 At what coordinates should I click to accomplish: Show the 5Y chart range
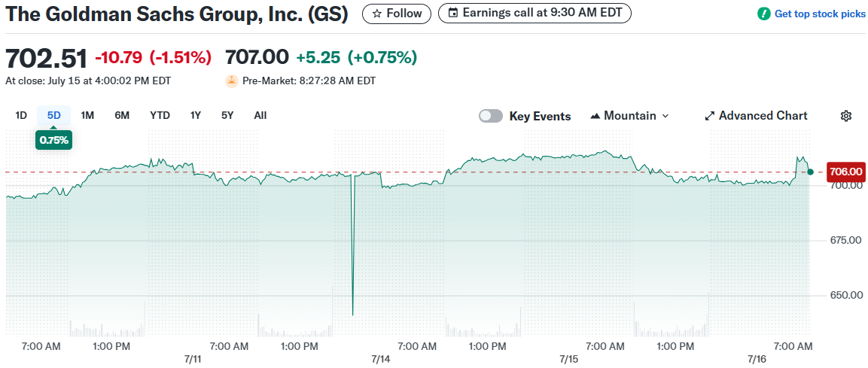pos(227,115)
